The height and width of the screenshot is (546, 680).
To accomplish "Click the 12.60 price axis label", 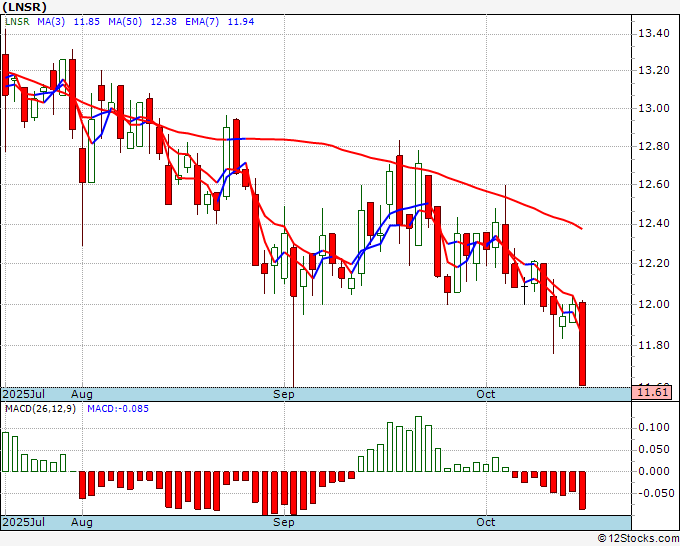I will (x=654, y=185).
